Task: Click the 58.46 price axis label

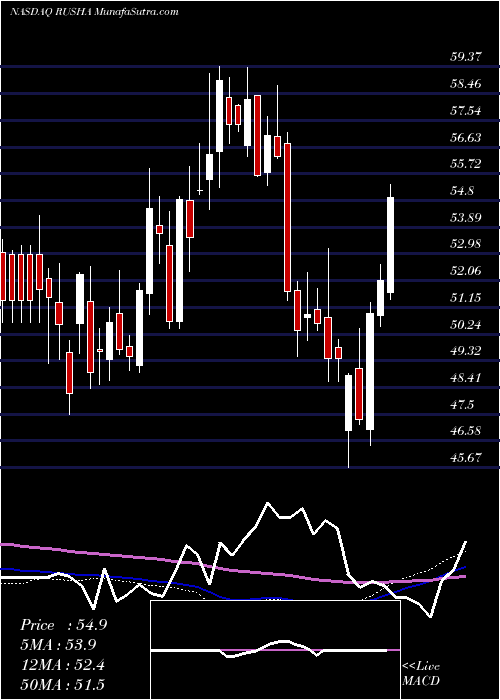Action: click(465, 83)
